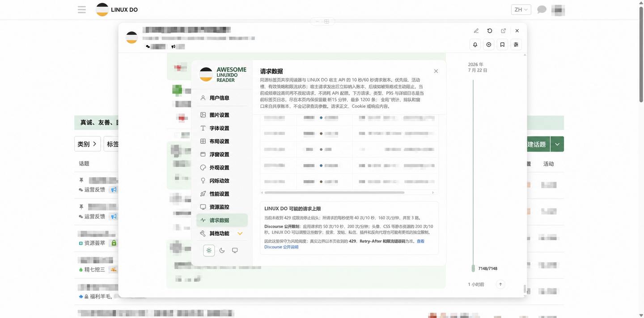Open the 类别 filter dropdown

pos(87,144)
